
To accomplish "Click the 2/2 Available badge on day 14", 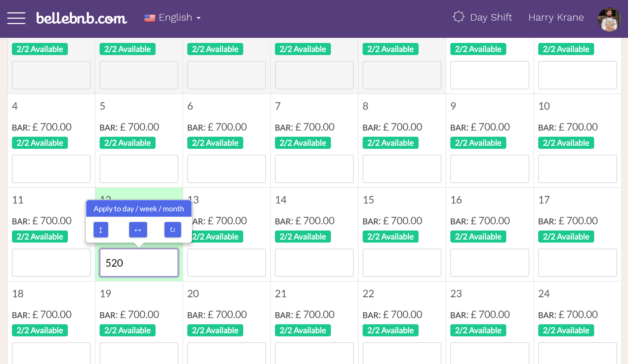I will coord(303,236).
